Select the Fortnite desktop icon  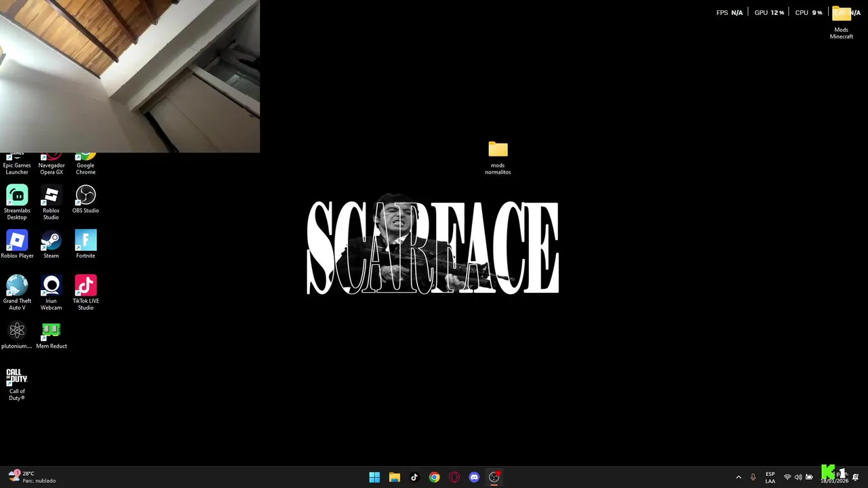85,244
